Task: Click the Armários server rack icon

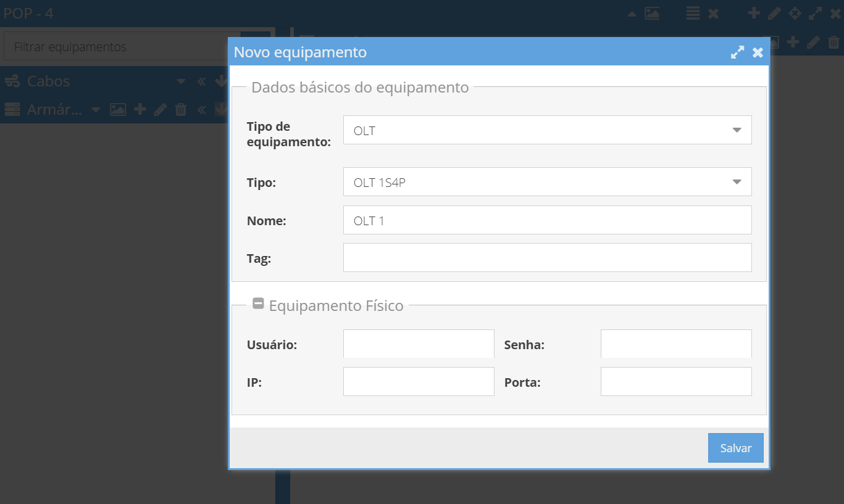Action: 12,110
